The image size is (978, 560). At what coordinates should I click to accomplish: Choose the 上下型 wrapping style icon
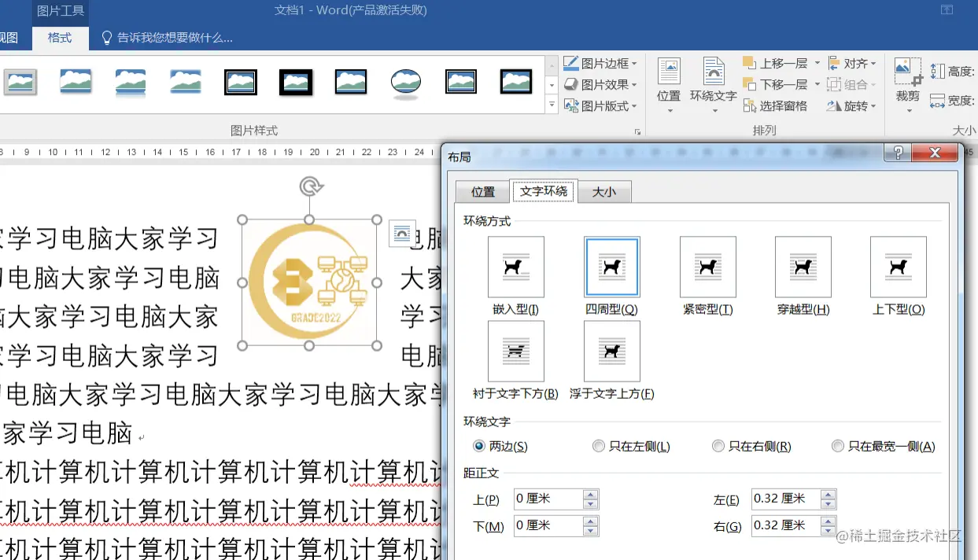pyautogui.click(x=899, y=267)
